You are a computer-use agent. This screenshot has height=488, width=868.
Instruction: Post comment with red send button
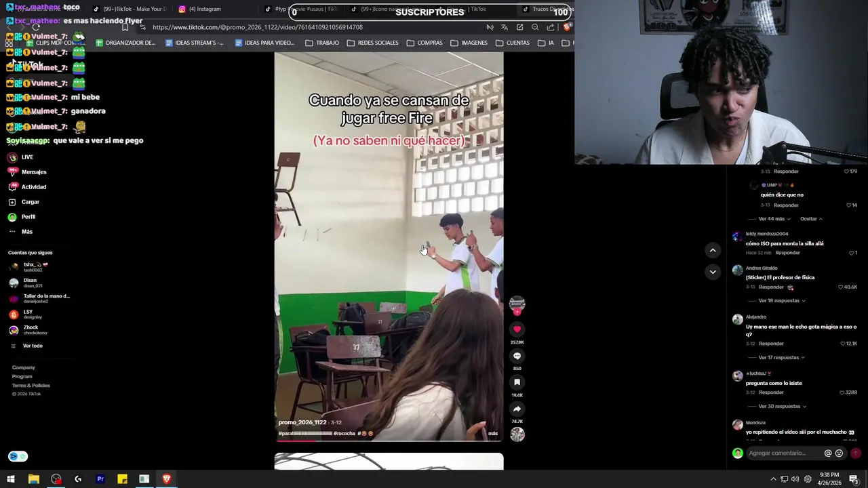[x=856, y=453]
